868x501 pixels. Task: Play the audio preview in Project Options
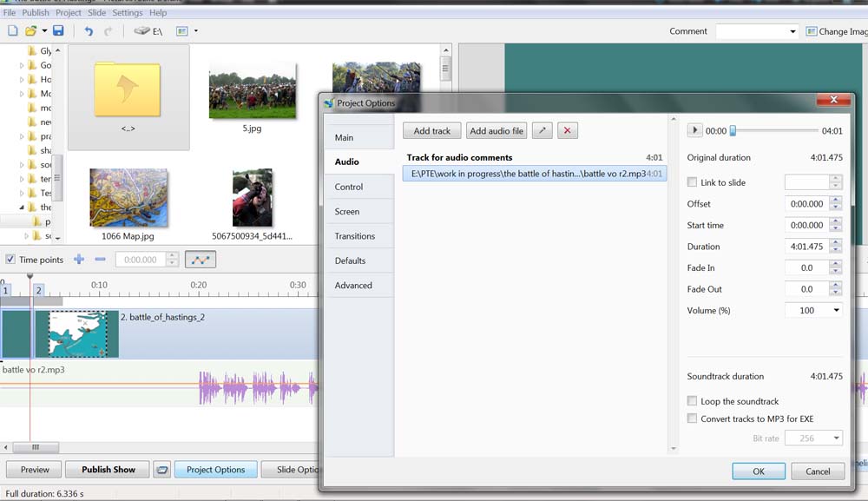tap(694, 131)
